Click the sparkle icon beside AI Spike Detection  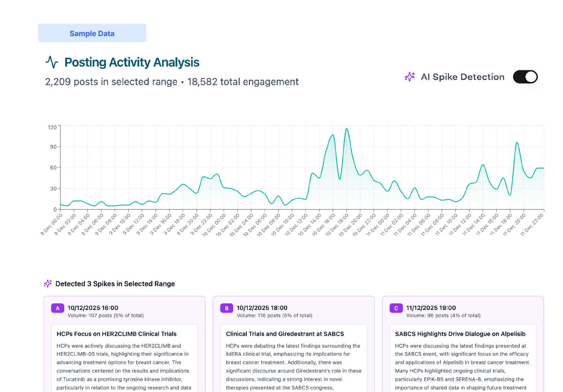(410, 77)
